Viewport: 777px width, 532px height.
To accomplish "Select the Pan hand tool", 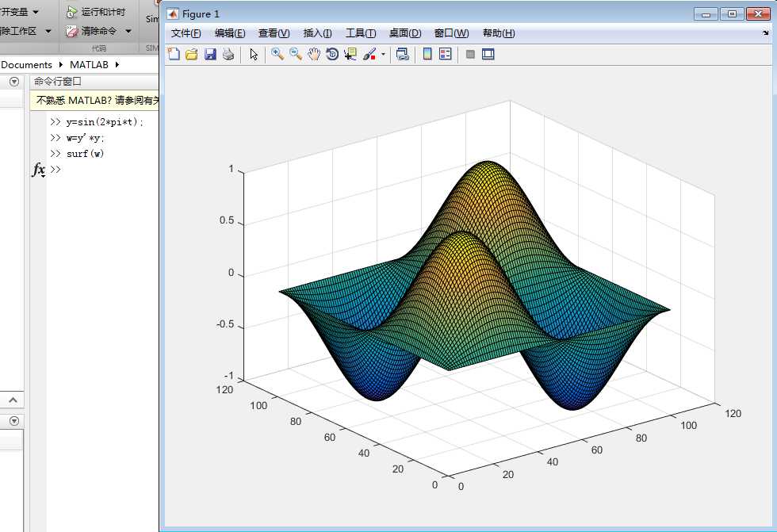I will pyautogui.click(x=314, y=54).
